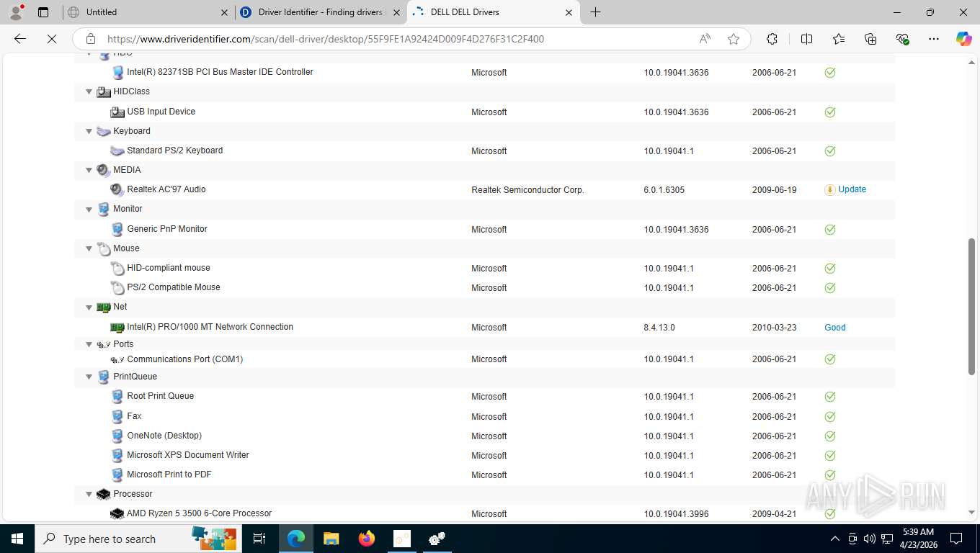This screenshot has height=553, width=980.
Task: Launch Firefox from the taskbar
Action: pos(367,539)
